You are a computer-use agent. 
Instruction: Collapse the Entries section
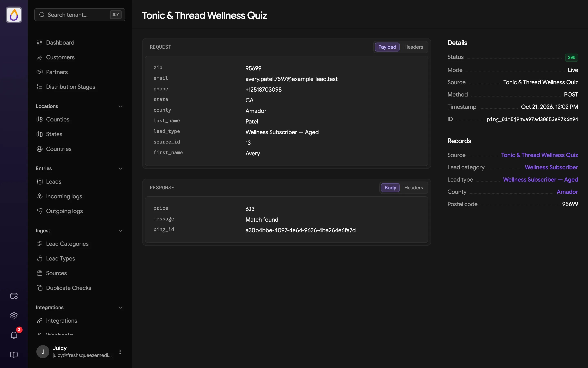coord(120,168)
